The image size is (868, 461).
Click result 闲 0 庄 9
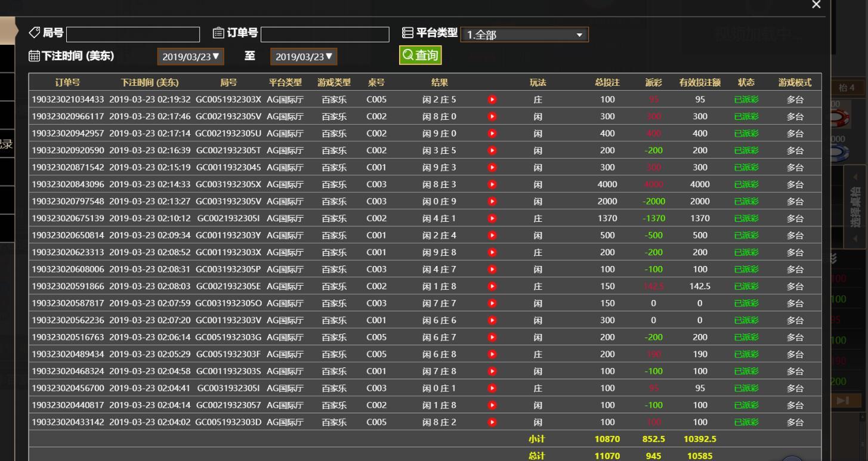click(x=440, y=202)
